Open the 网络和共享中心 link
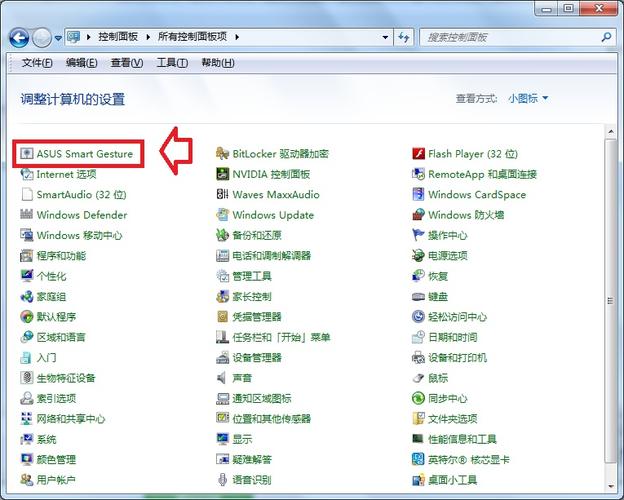Screen dimensions: 624x500 point(71,418)
